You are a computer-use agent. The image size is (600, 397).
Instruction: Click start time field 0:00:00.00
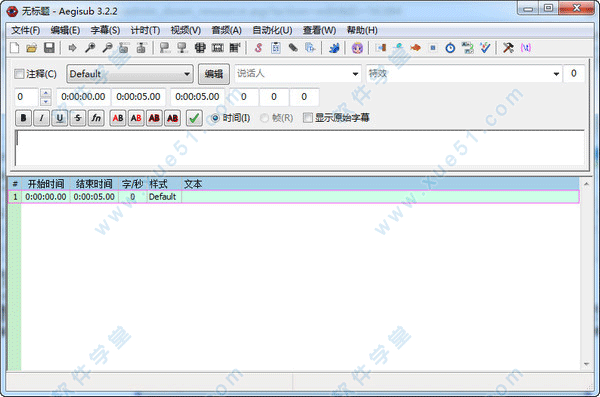83,97
